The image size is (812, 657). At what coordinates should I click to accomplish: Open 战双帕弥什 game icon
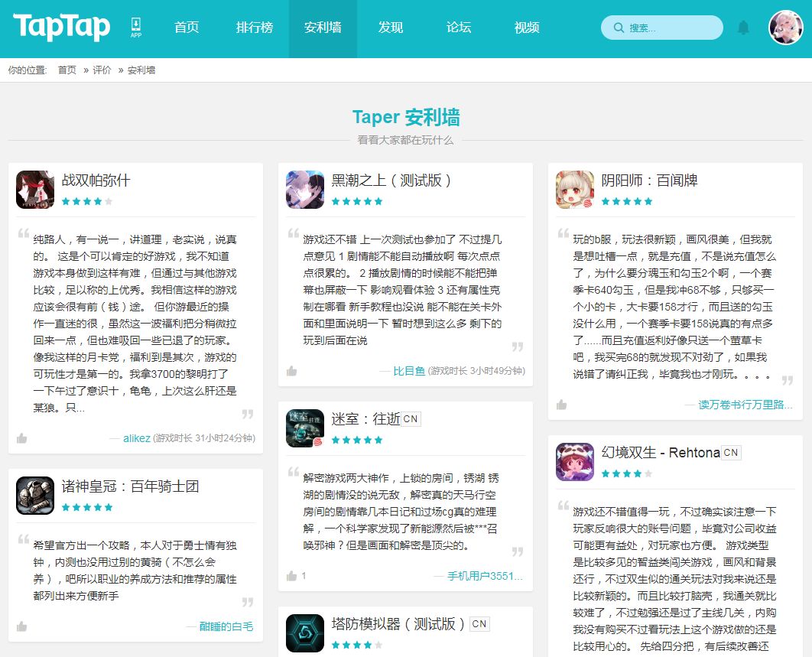point(35,190)
